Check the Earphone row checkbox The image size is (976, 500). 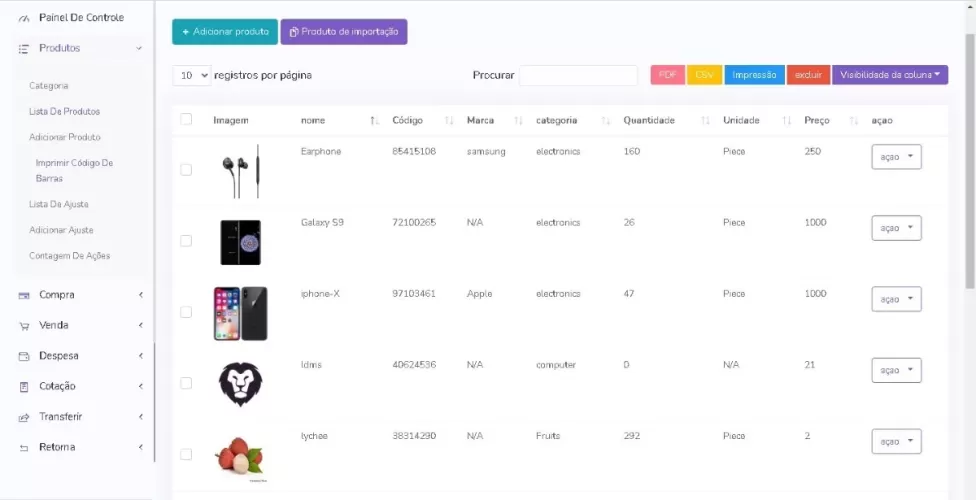click(x=186, y=170)
